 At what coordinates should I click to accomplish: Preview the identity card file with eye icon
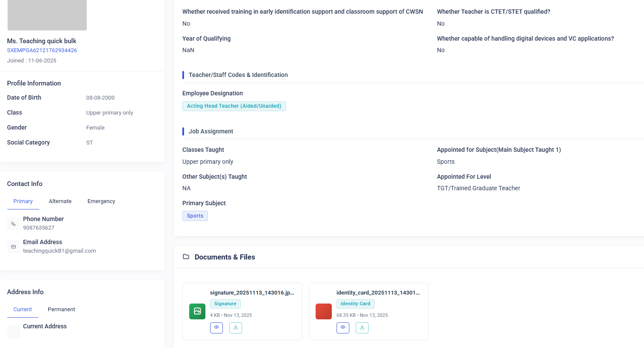pos(343,328)
